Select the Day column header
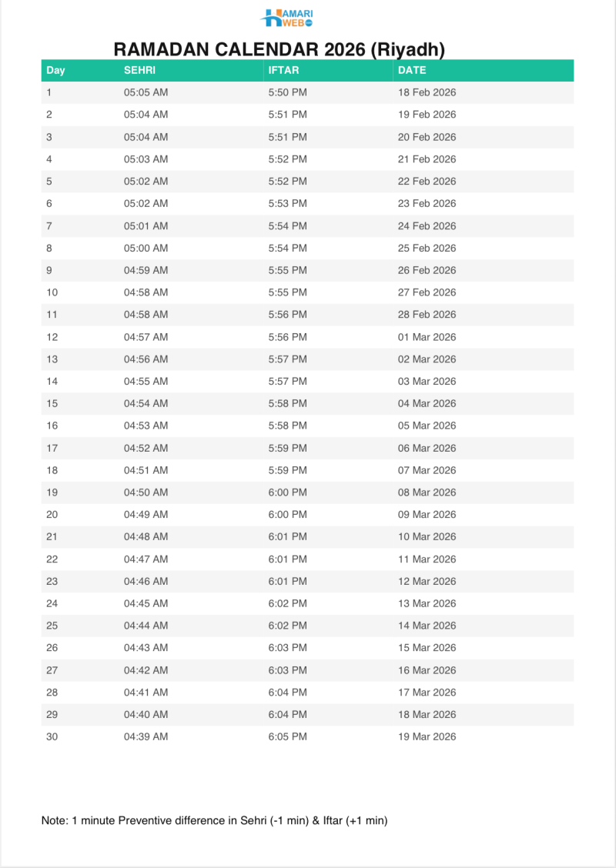 pos(55,70)
